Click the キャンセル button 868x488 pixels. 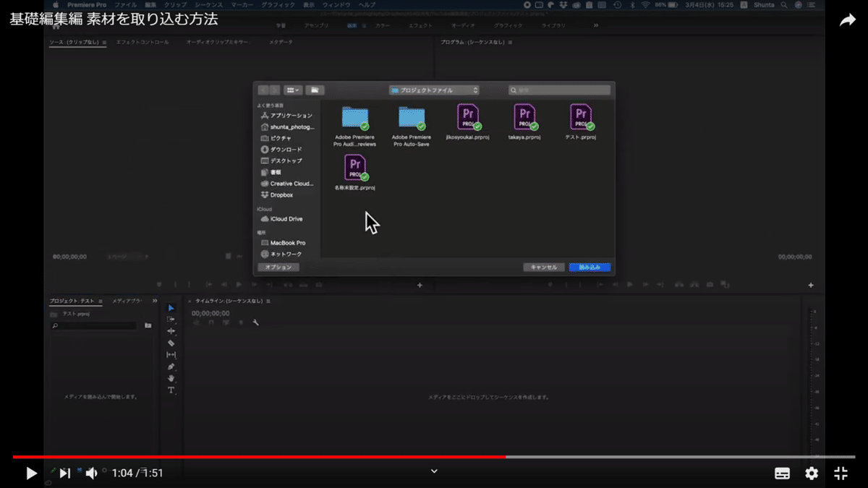point(544,267)
